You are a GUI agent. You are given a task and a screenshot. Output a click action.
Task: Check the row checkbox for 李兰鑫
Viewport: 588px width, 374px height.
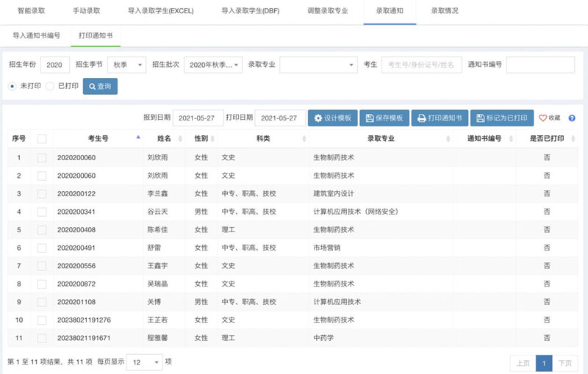(x=42, y=194)
